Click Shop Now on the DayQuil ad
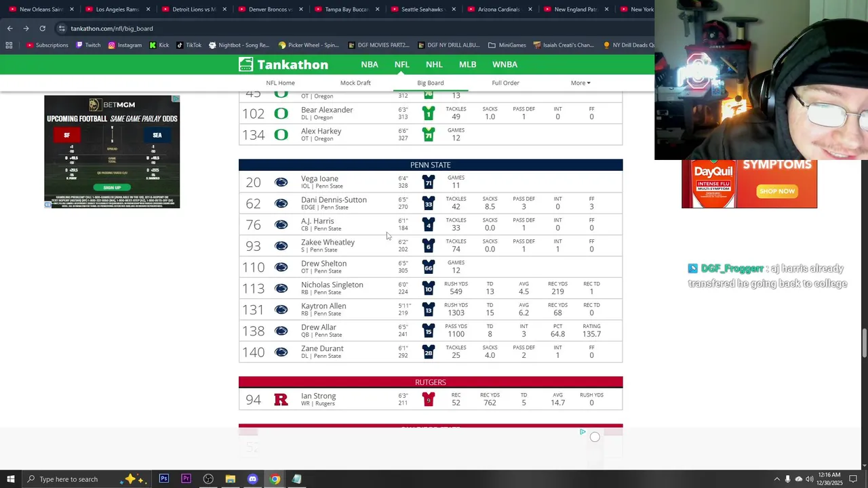Image resolution: width=868 pixels, height=488 pixels. 776,191
